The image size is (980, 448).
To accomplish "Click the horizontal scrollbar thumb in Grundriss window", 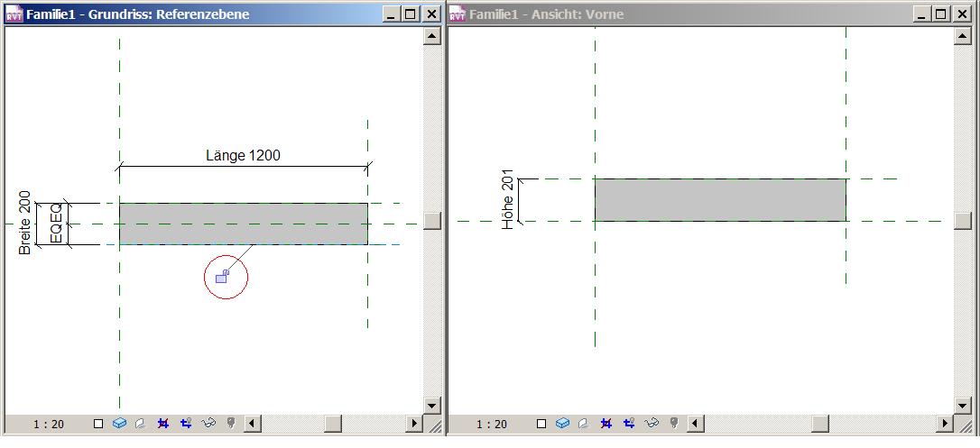I will coord(333,424).
